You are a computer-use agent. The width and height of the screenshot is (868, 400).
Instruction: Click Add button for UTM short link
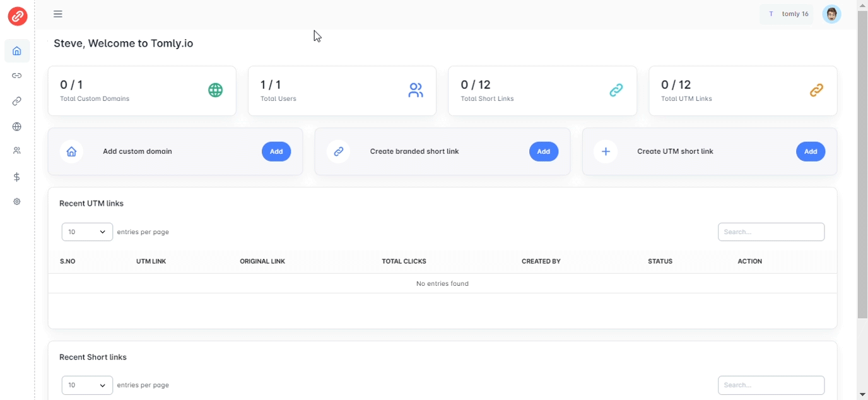[811, 151]
